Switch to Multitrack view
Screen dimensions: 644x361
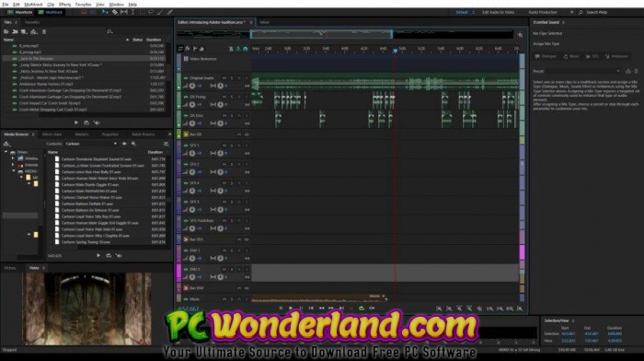point(50,12)
